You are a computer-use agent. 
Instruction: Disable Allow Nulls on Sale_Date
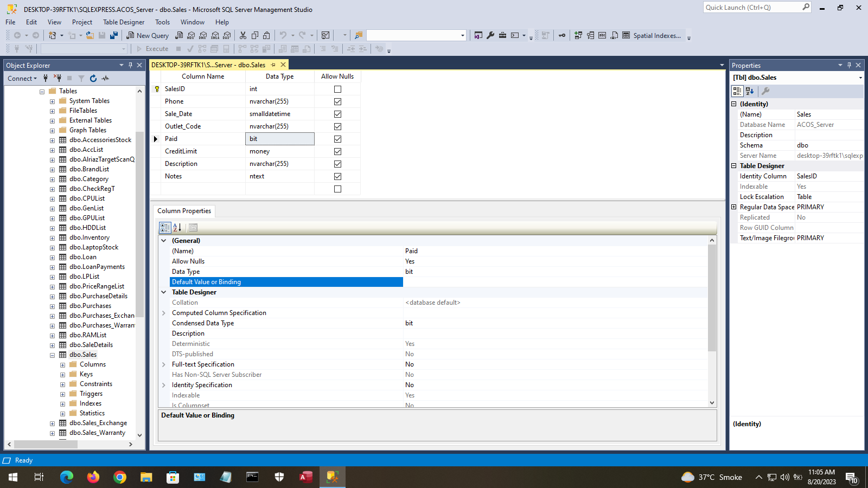(x=337, y=114)
